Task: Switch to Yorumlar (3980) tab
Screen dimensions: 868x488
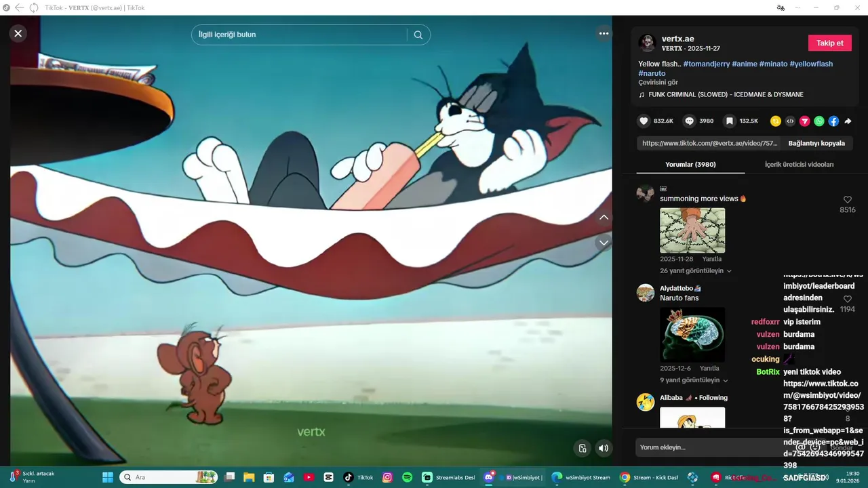Action: [x=690, y=164]
